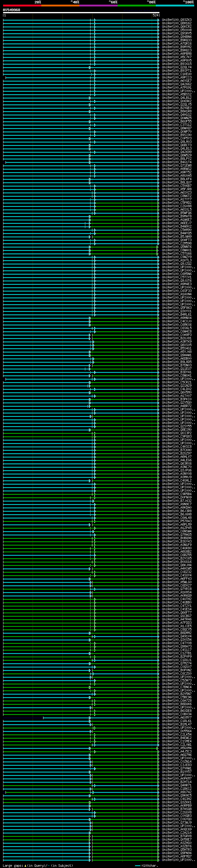
Task: Click UniRef100_B7GRV8 label
Action: coord(177,836)
